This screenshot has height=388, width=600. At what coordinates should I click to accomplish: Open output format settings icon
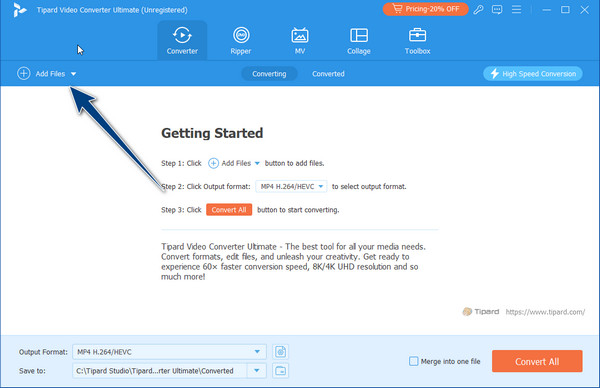point(280,352)
